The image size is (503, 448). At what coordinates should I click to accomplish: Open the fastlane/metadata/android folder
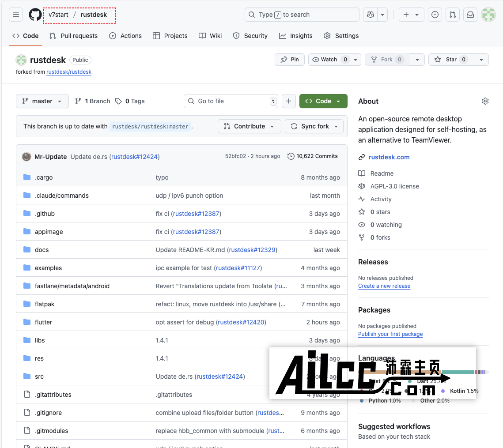tap(72, 286)
